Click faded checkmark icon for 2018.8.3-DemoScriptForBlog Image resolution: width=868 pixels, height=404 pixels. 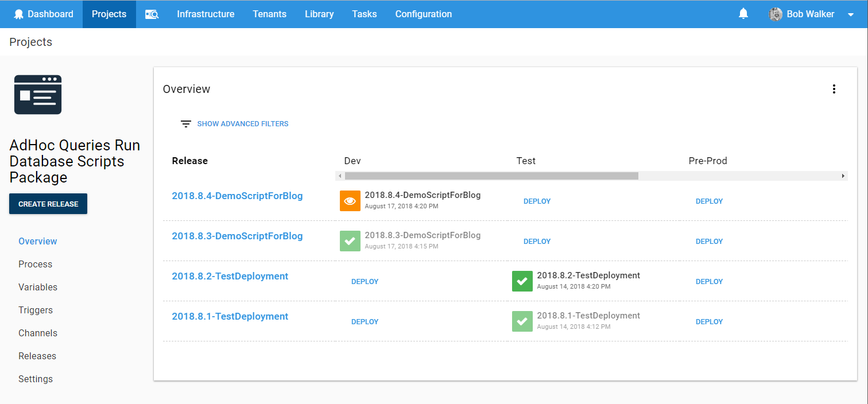pos(350,241)
